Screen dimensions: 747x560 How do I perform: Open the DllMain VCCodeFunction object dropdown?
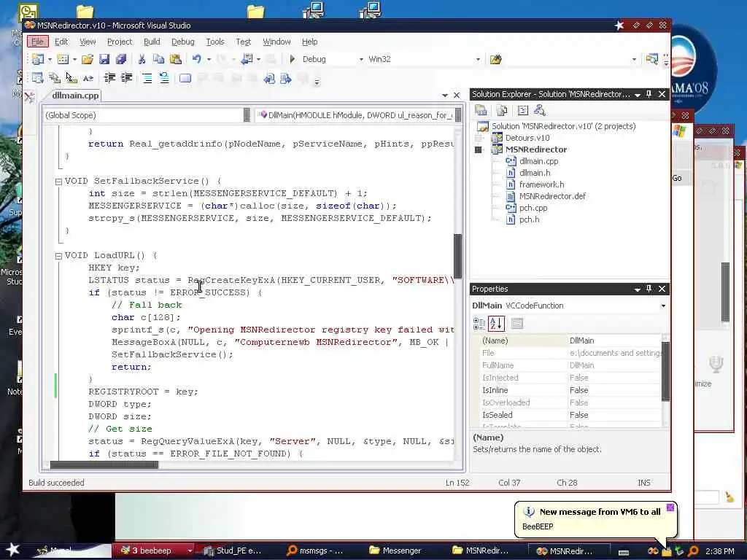pyautogui.click(x=663, y=306)
